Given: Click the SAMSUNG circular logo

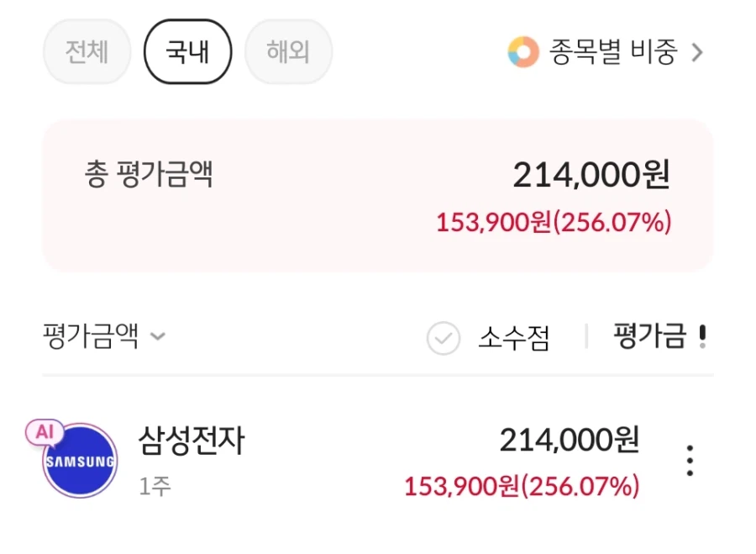Looking at the screenshot, I should pos(80,461).
